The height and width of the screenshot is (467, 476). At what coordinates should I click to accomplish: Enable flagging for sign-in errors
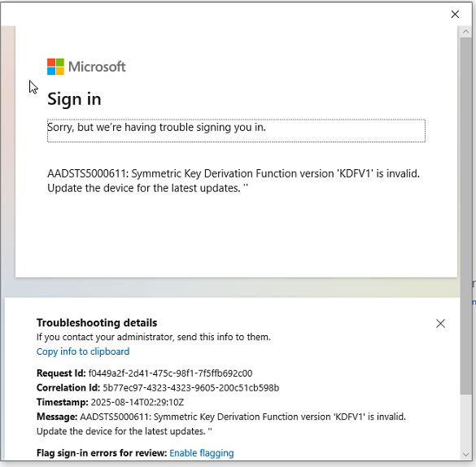point(202,452)
